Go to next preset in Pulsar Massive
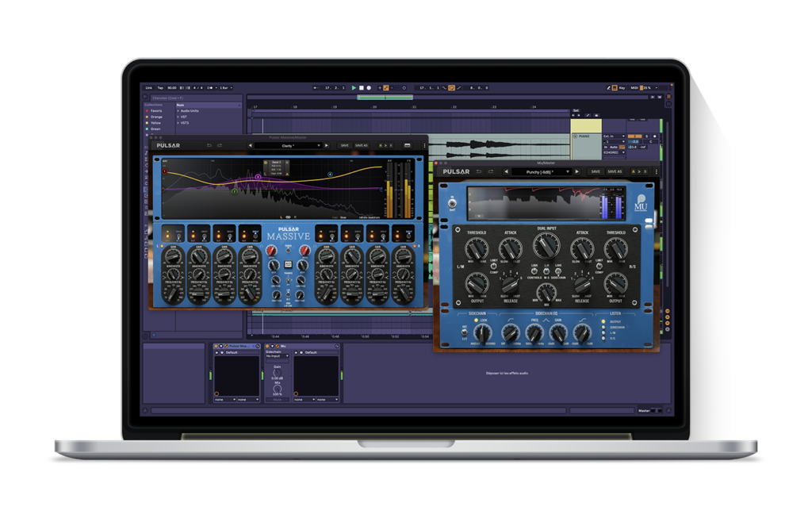This screenshot has width=812, height=522. (326, 145)
